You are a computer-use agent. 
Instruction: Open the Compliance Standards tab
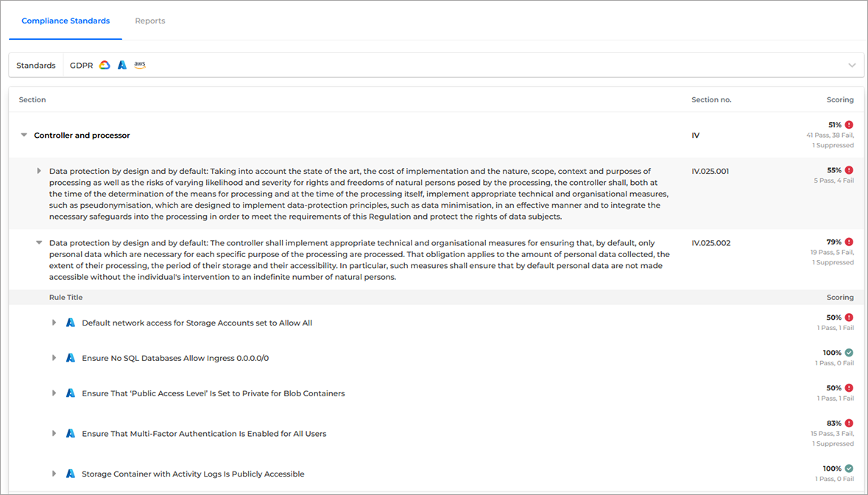(65, 21)
